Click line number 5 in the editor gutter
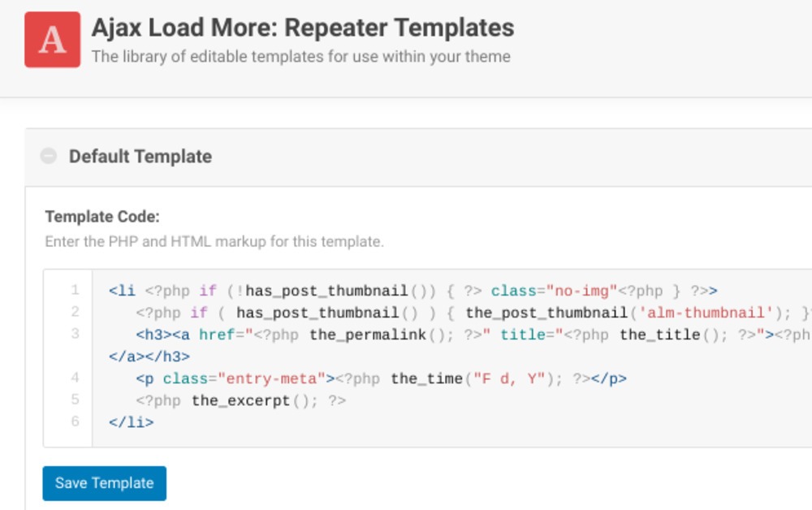The width and height of the screenshot is (812, 510). (75, 400)
